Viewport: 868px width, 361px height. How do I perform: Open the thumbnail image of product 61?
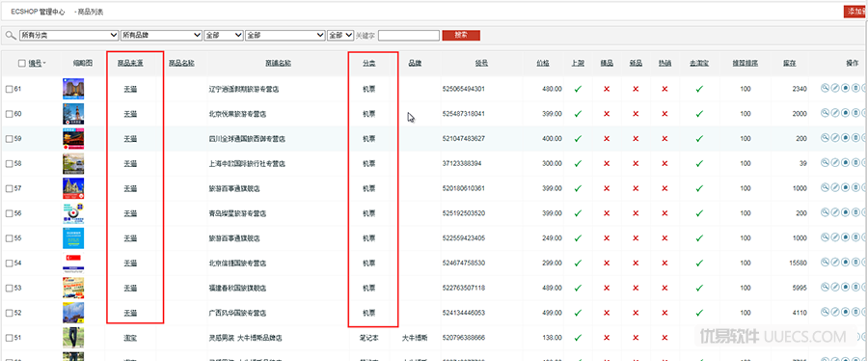(73, 89)
